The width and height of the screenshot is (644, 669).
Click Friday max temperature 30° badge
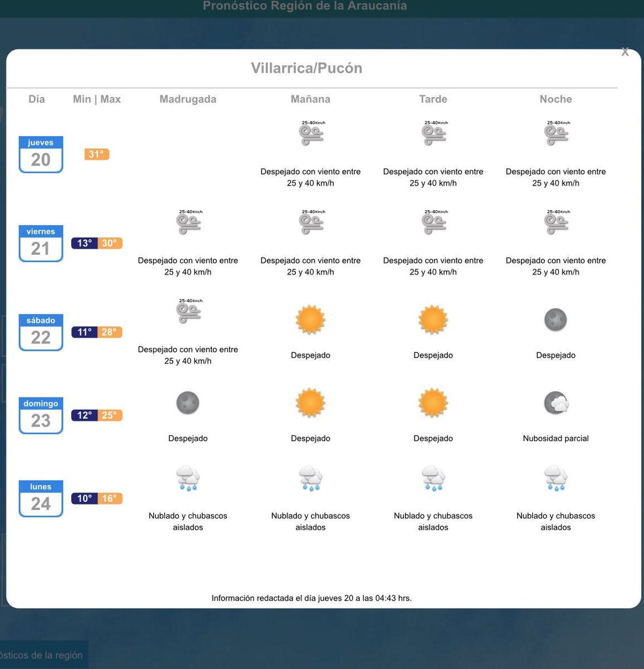pyautogui.click(x=110, y=243)
